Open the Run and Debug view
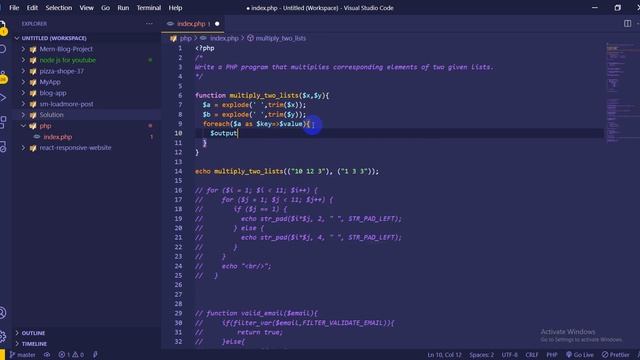The image size is (640, 360). pos(3,98)
